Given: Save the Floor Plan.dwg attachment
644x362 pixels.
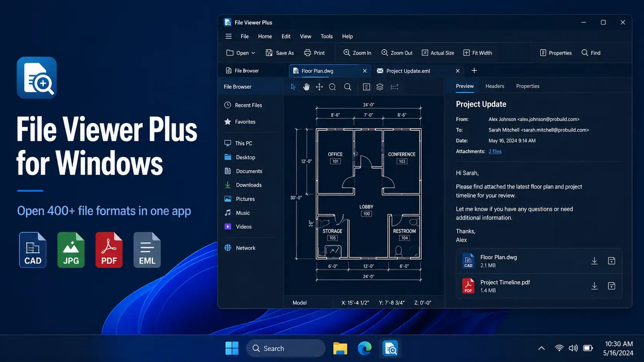Looking at the screenshot, I should 611,261.
